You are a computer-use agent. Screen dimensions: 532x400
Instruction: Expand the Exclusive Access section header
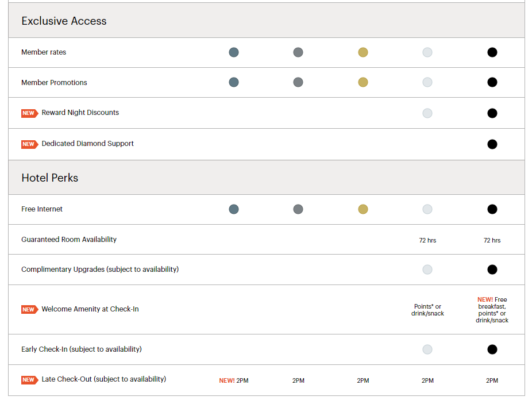coord(64,21)
